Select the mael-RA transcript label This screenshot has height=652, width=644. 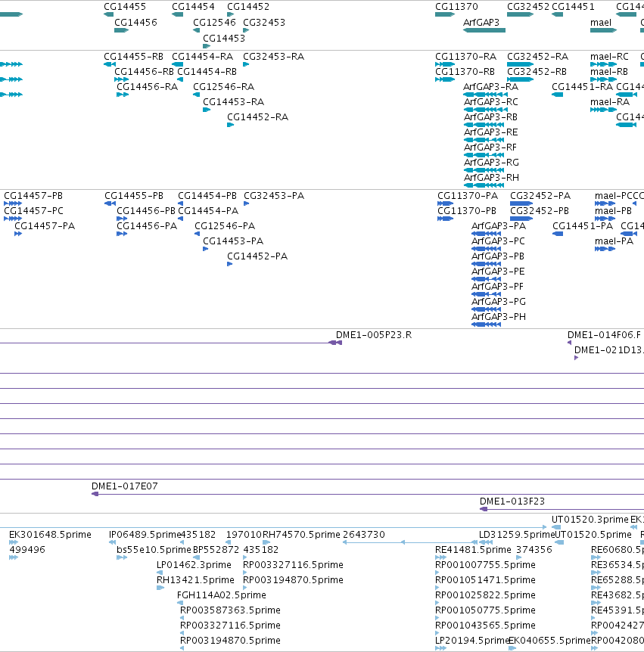609,102
